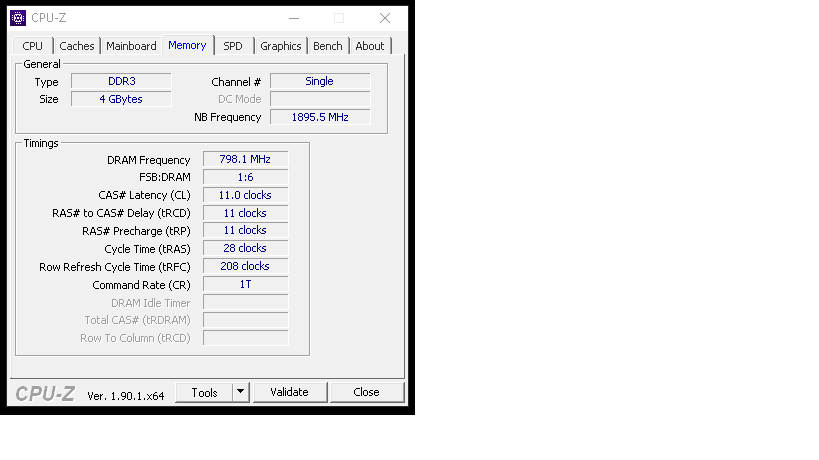Viewport: 819px width, 460px height.
Task: Switch to the Graphics tab
Action: click(x=280, y=46)
